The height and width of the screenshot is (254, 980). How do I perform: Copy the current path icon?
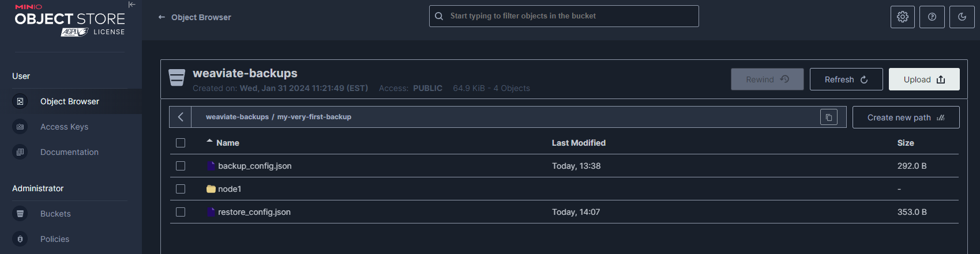pyautogui.click(x=829, y=117)
